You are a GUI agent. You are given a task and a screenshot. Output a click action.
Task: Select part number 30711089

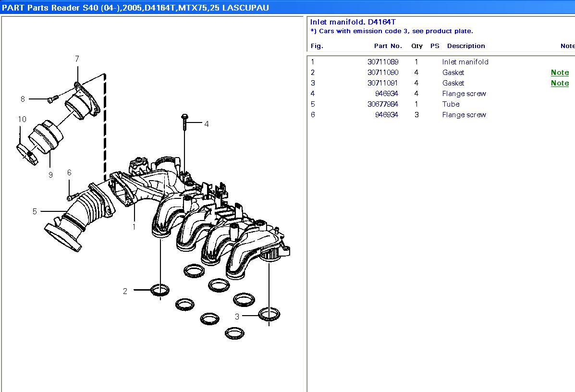[x=383, y=62]
